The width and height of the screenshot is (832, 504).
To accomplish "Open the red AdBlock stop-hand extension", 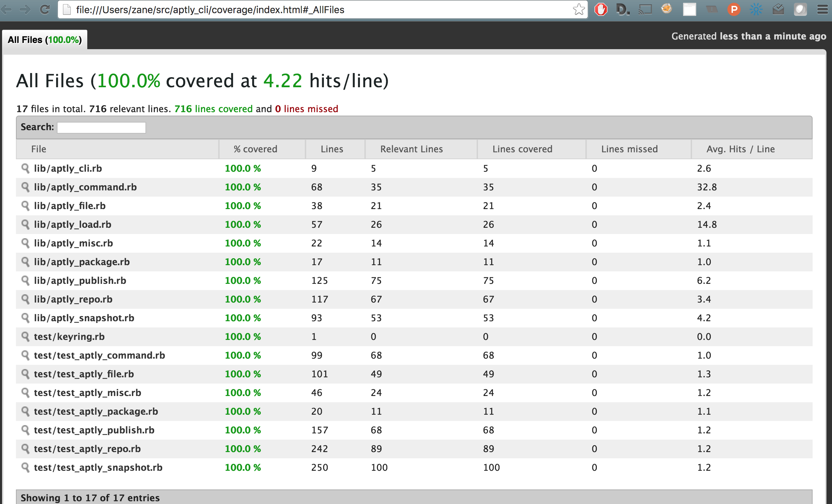I will tap(601, 9).
